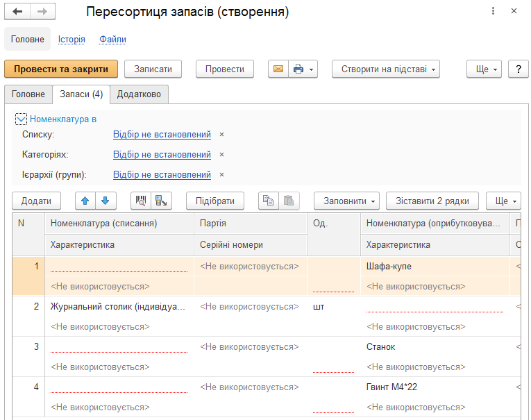Open the table toolbar Ще menu
The width and height of the screenshot is (531, 420).
click(503, 201)
